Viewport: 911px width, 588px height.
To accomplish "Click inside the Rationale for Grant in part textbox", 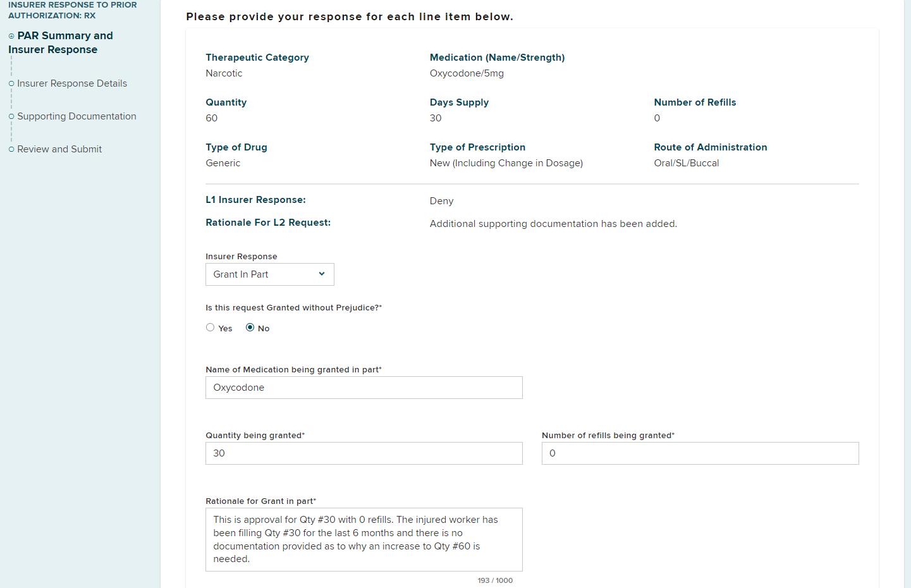I will coord(364,539).
